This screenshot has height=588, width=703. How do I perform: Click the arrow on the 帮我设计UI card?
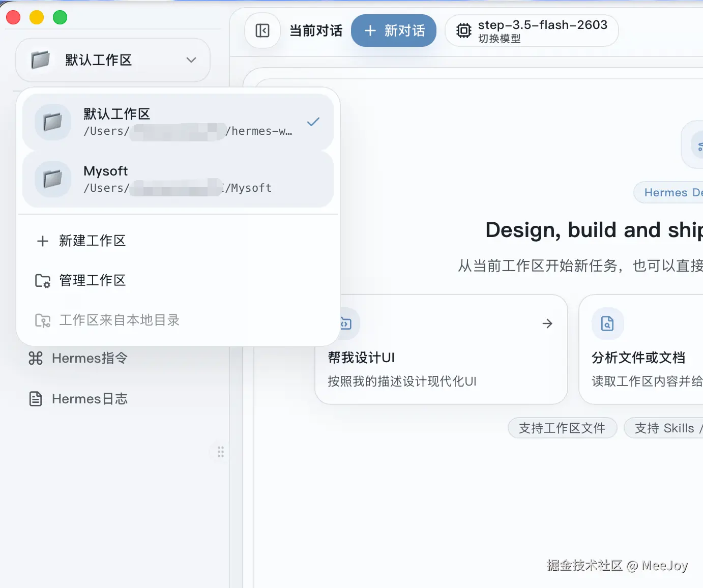(x=547, y=324)
